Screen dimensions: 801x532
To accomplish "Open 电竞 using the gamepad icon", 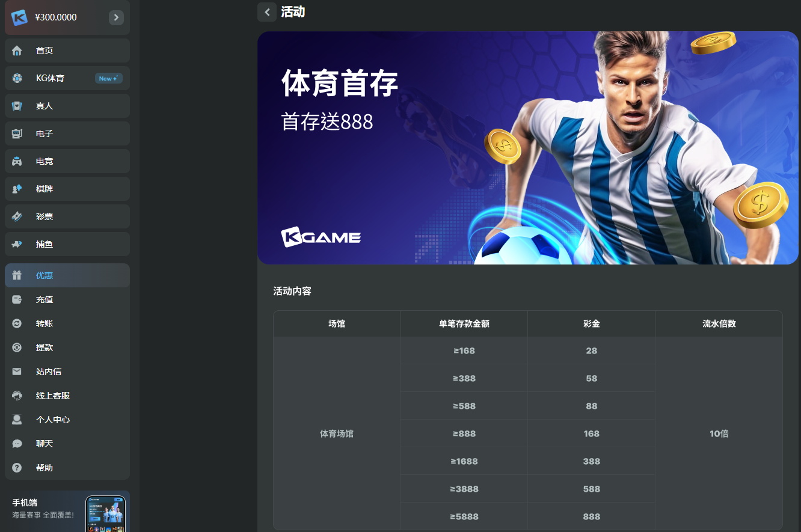I will click(x=17, y=161).
